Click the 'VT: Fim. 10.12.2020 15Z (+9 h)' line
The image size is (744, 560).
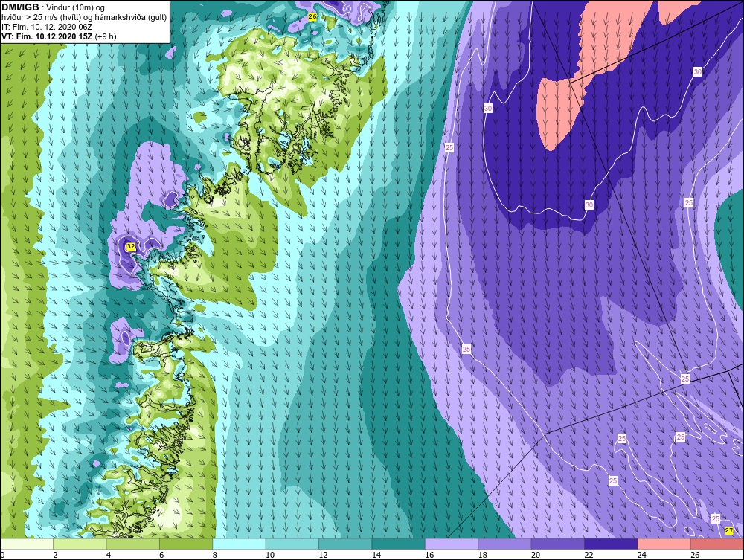click(59, 36)
